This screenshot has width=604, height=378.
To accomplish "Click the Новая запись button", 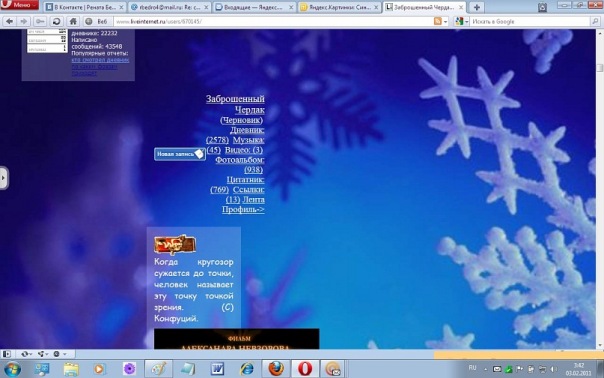I will click(180, 154).
